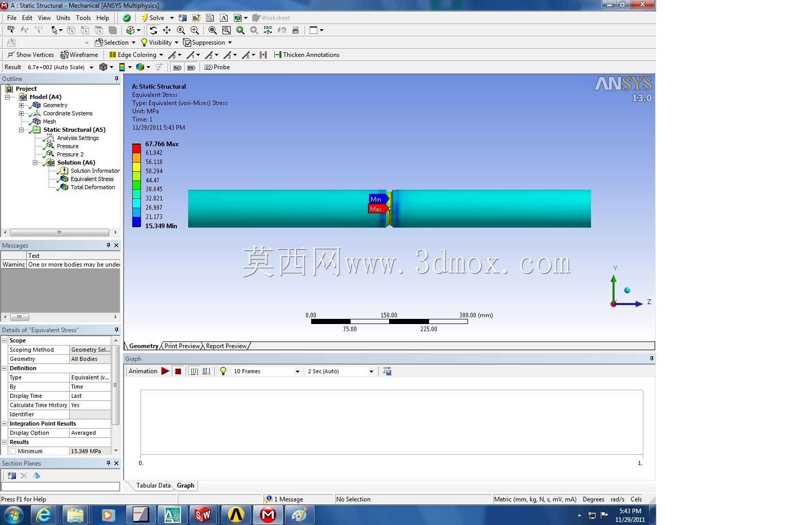Select Pressure 2 in the outline
Screen dimensions: 812x525
pos(70,154)
